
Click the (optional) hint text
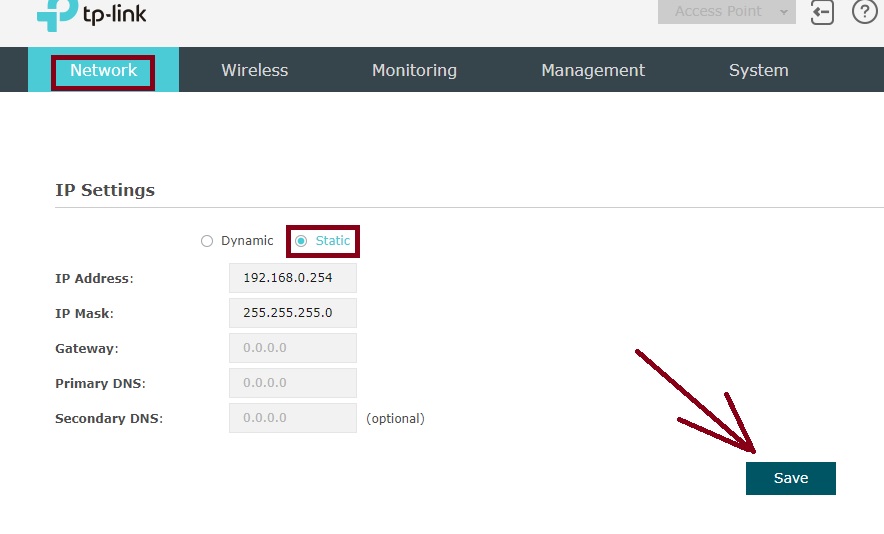tap(395, 418)
